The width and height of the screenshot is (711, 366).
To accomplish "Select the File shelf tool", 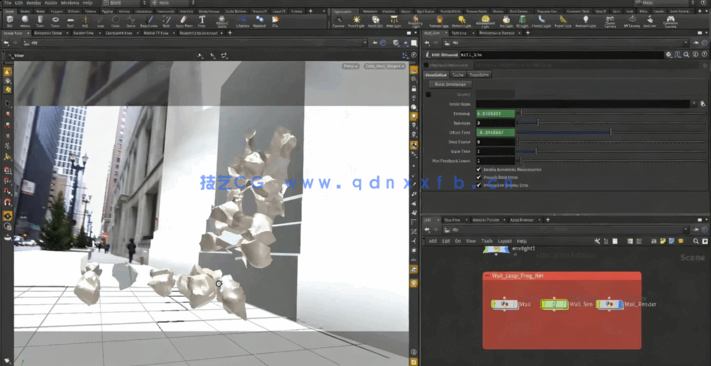I will coord(275,20).
